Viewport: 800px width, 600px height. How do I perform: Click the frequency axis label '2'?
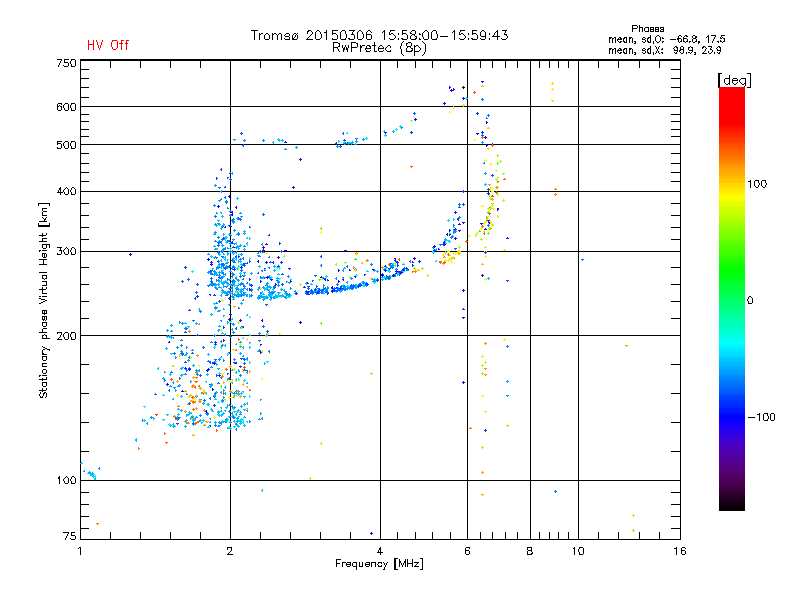click(x=230, y=551)
